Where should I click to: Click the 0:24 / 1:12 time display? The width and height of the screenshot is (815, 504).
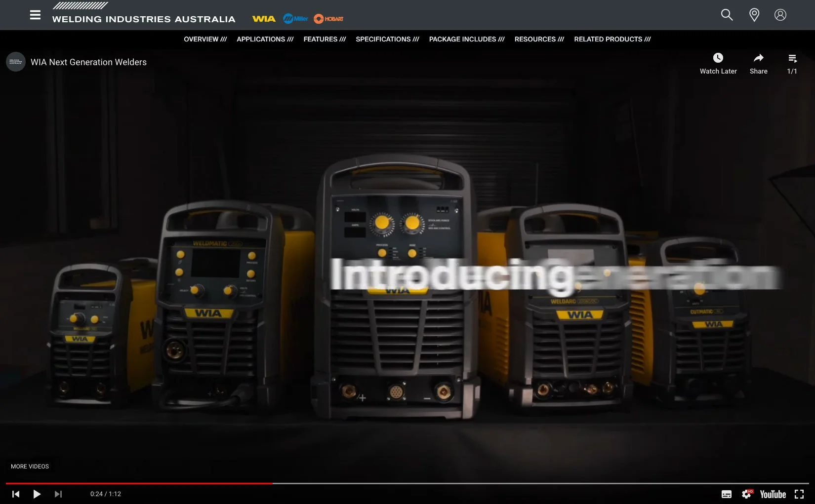coord(106,494)
